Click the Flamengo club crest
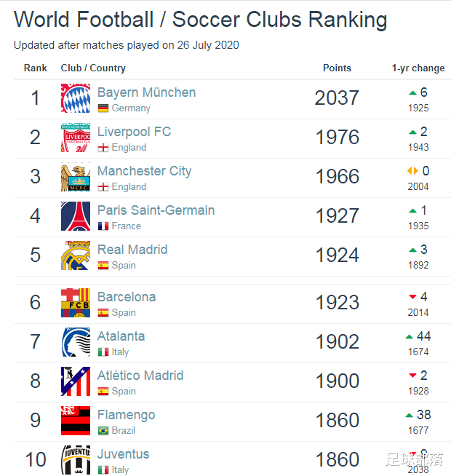 (76, 421)
